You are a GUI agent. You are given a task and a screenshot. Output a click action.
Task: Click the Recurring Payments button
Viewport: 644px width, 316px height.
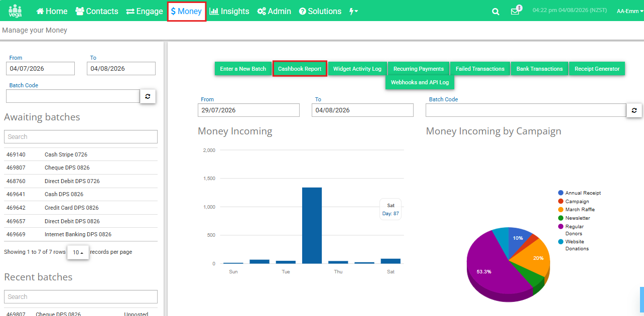pos(419,69)
